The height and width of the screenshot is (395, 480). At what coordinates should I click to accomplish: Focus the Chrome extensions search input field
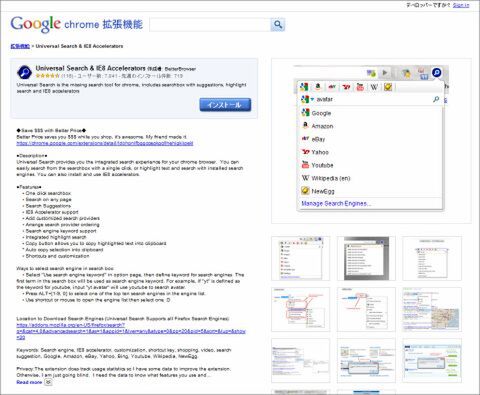click(210, 25)
